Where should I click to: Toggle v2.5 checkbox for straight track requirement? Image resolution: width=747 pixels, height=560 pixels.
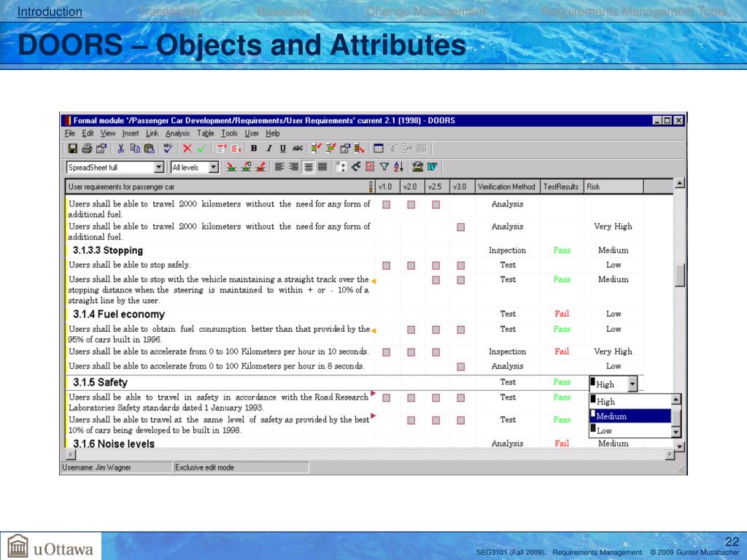click(x=436, y=280)
